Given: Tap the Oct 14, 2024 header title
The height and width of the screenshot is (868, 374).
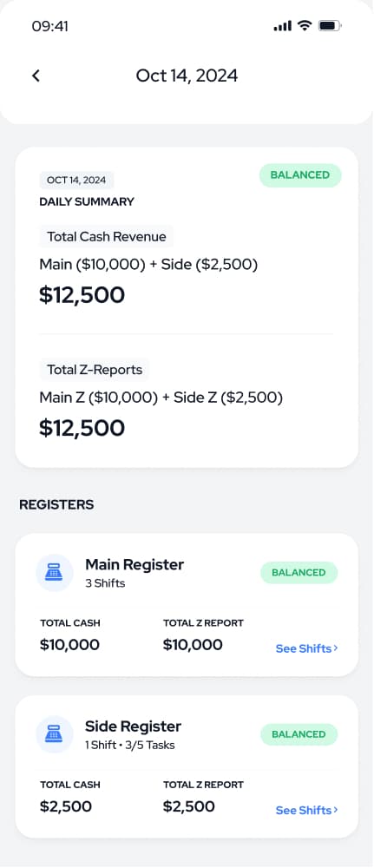Looking at the screenshot, I should point(187,76).
